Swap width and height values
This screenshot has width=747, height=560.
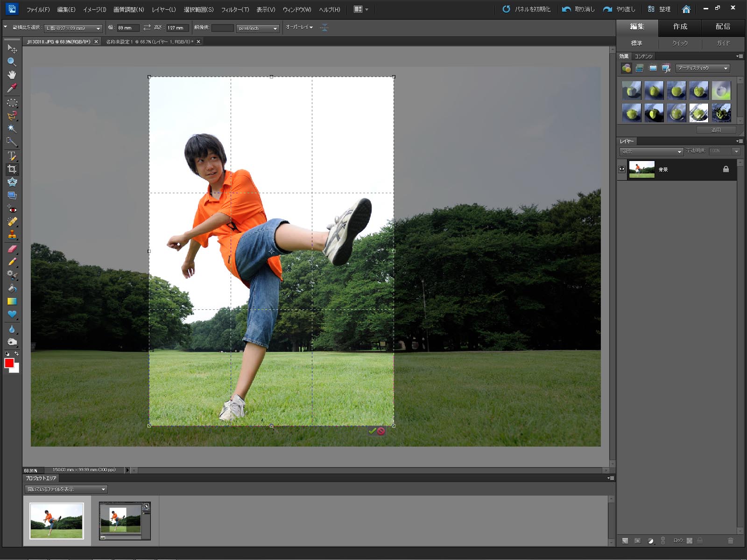(147, 28)
